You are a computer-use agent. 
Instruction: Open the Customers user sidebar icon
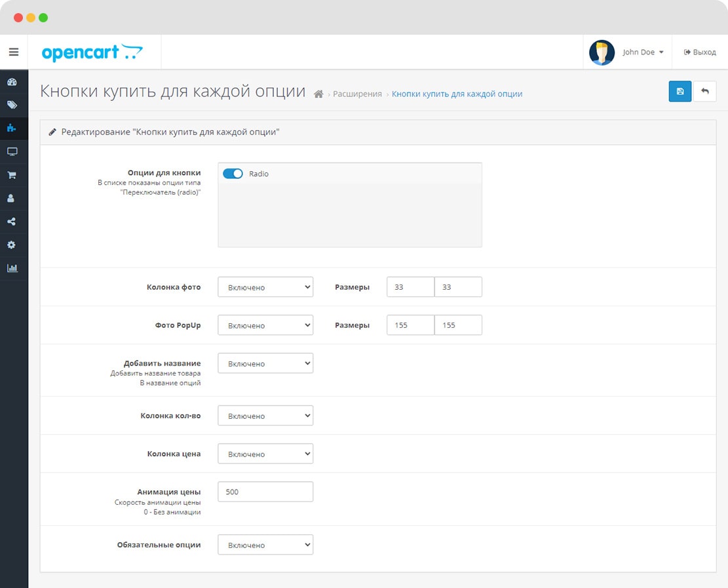pyautogui.click(x=11, y=199)
